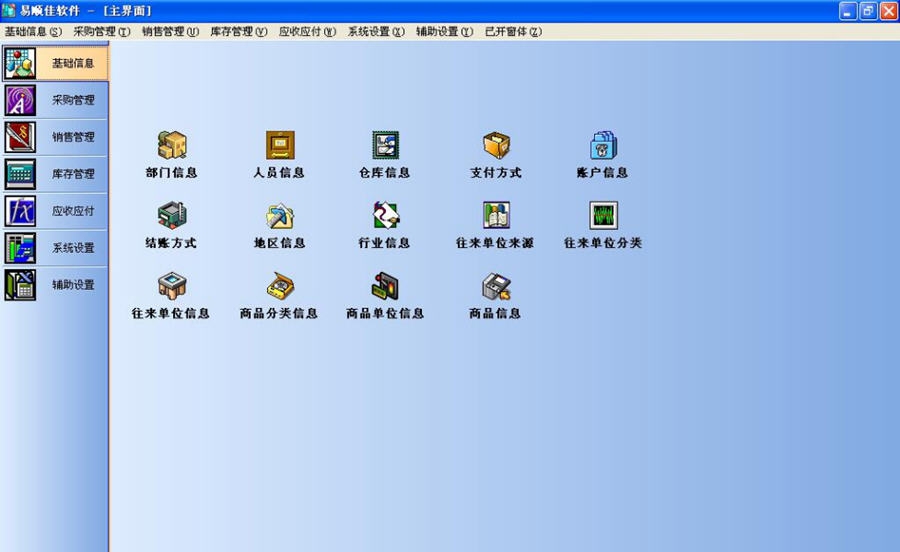This screenshot has height=552, width=900.
Task: Select the 采购管理 sidebar label
Action: coord(73,100)
